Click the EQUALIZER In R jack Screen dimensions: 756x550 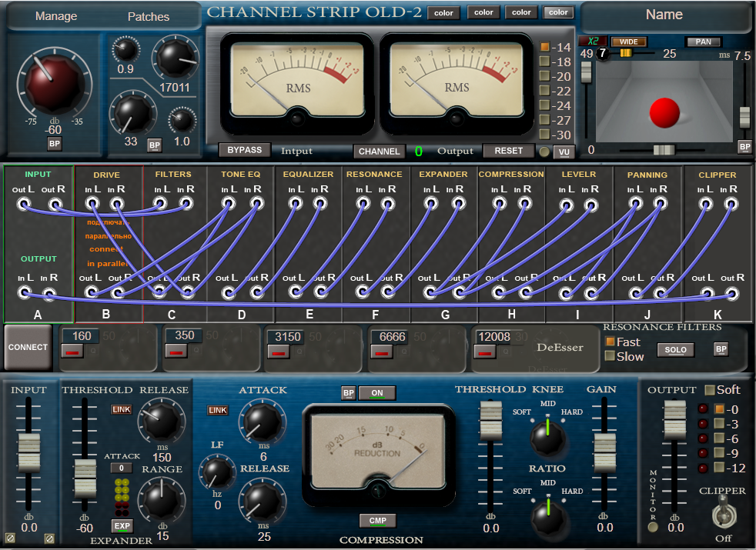[320, 204]
